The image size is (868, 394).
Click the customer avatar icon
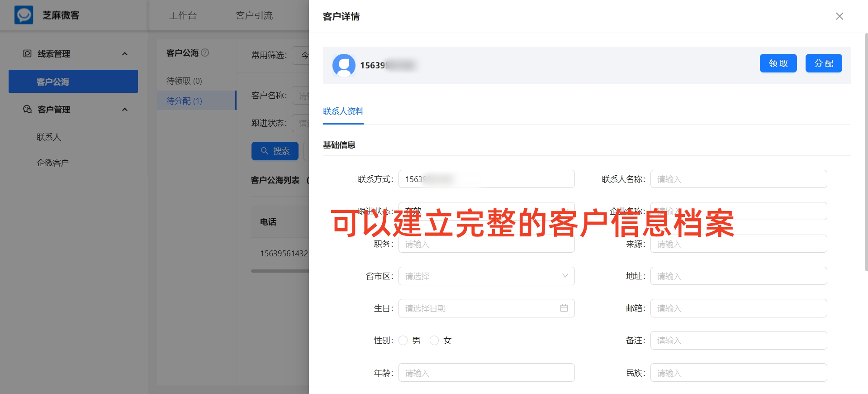(x=344, y=65)
